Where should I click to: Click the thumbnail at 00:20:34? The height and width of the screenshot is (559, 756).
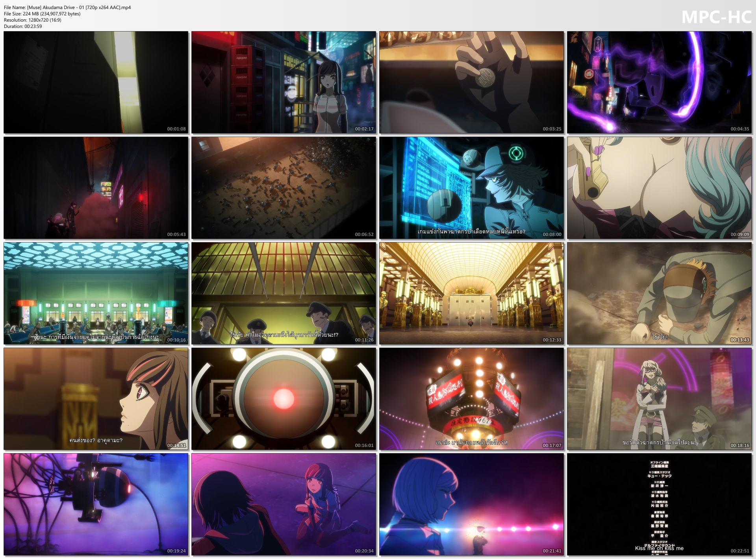(284, 504)
